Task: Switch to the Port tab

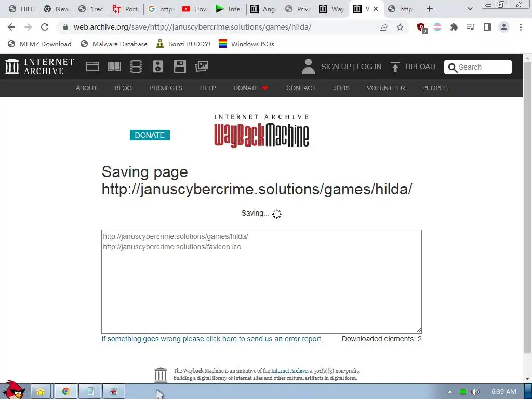Action: tap(126, 9)
